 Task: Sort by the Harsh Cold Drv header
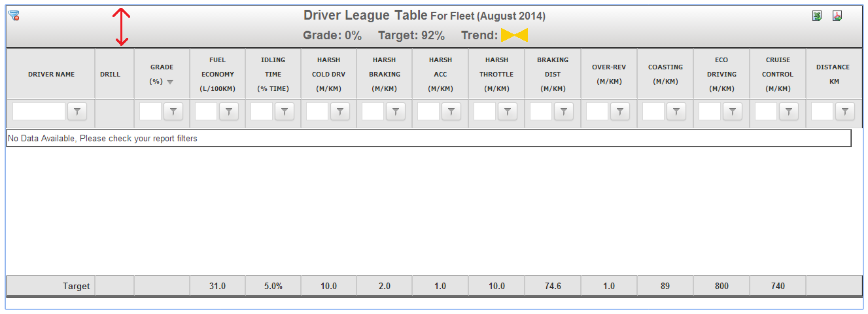click(329, 74)
